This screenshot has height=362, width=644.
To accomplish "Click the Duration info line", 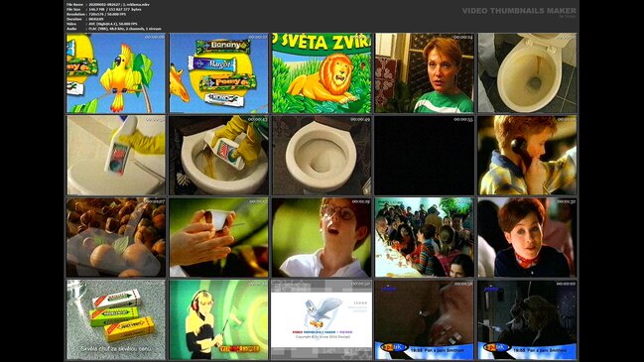I will point(85,19).
